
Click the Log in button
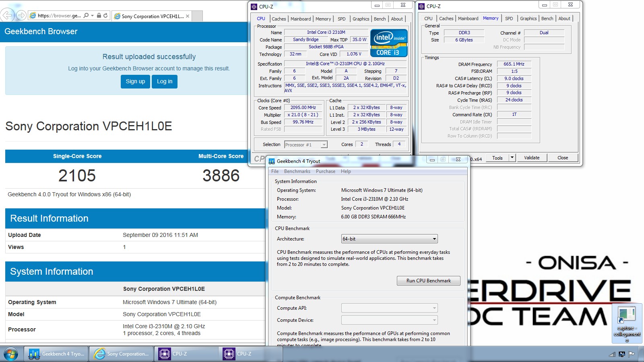(x=165, y=82)
